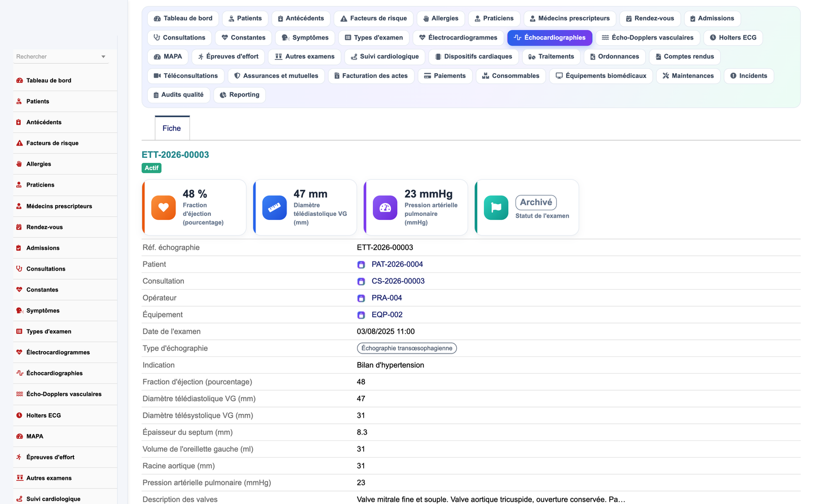Click the Bilan d'hypertension indication value

[390, 365]
